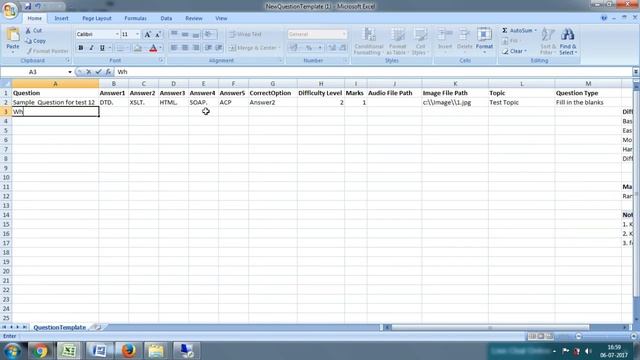The height and width of the screenshot is (360, 640).
Task: Open the Review tab
Action: point(194,18)
